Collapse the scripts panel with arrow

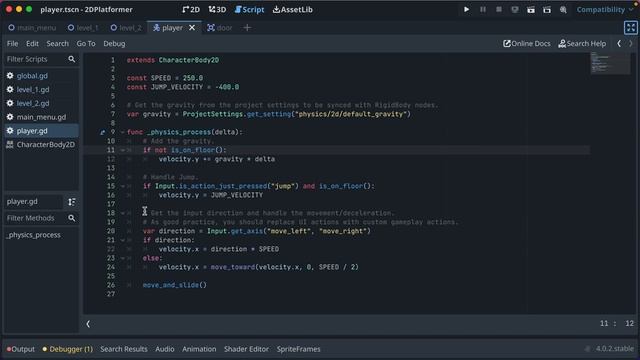[88, 324]
